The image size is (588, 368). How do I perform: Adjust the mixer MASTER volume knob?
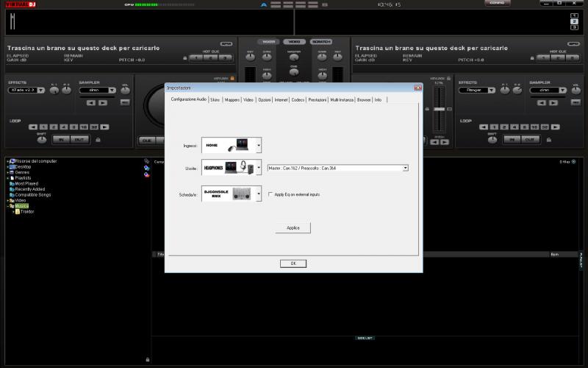coord(294,57)
